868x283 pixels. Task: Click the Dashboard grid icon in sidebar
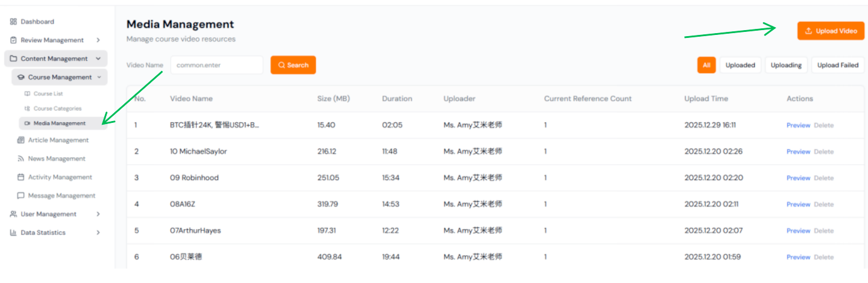(x=13, y=22)
